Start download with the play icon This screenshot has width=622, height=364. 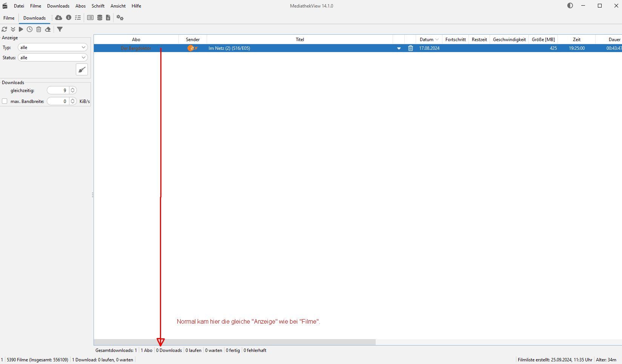[x=21, y=29]
